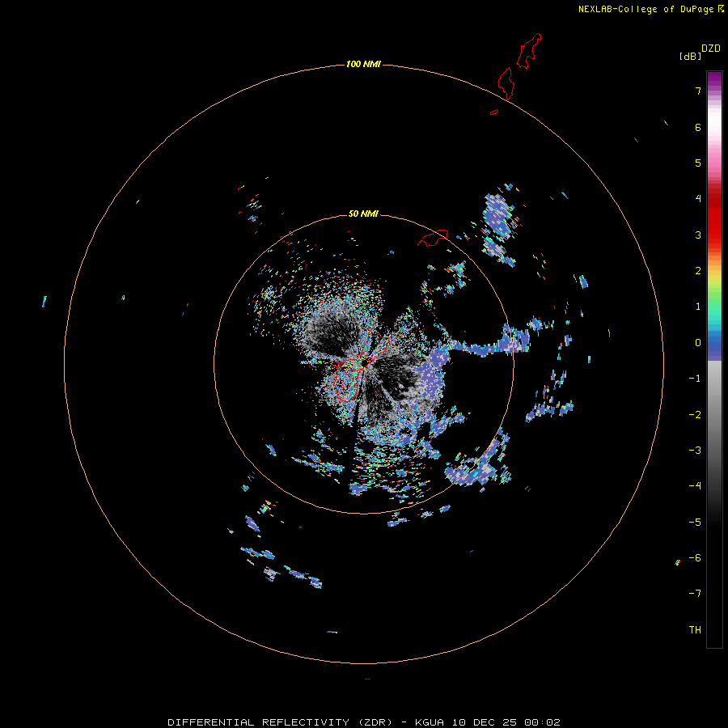Click the -5 value on the dB scale

695,523
